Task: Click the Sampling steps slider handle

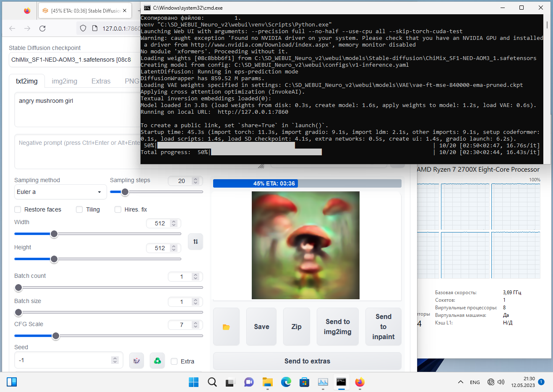Action: [x=125, y=192]
